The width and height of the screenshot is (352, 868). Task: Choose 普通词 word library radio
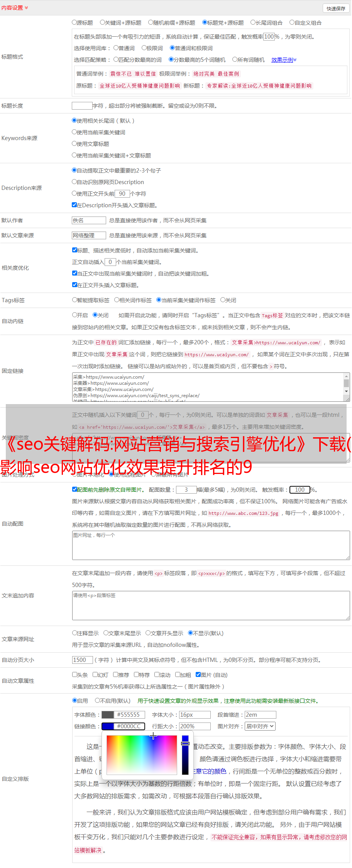pyautogui.click(x=116, y=48)
